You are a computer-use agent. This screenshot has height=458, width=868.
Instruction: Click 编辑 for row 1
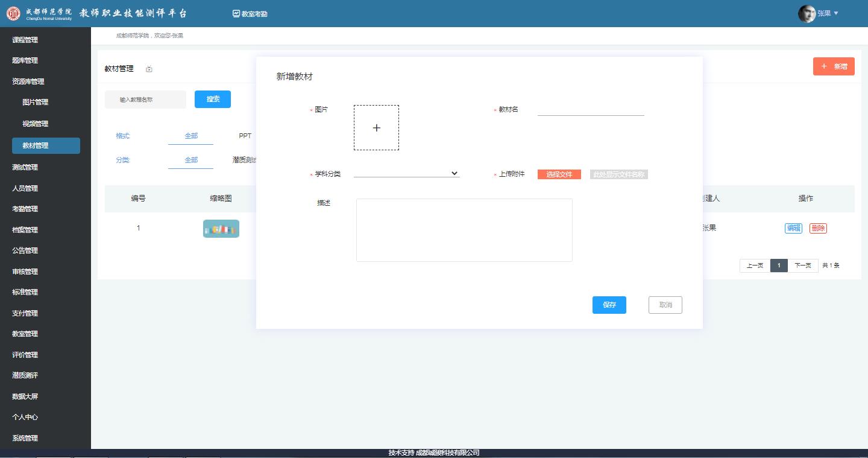tap(793, 228)
